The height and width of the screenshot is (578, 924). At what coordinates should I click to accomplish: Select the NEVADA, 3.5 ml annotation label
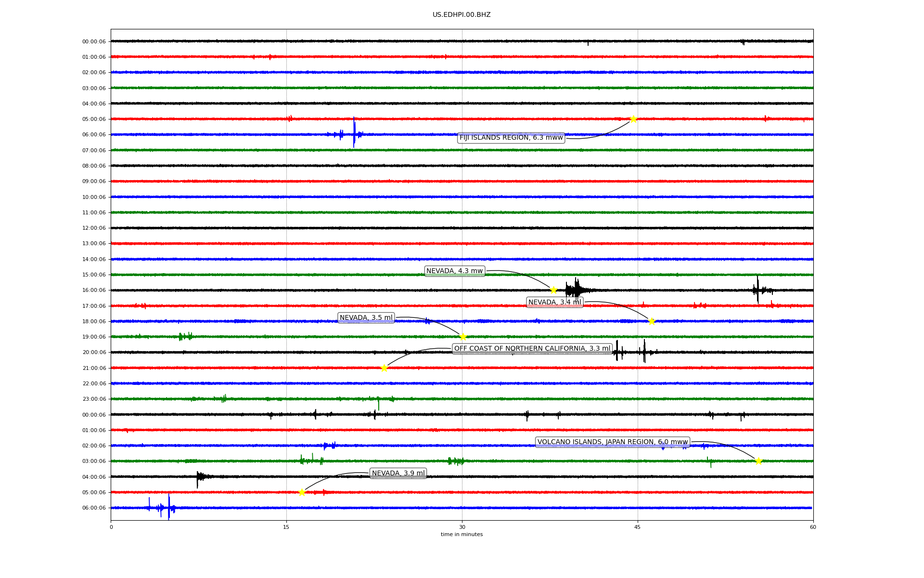pyautogui.click(x=366, y=318)
